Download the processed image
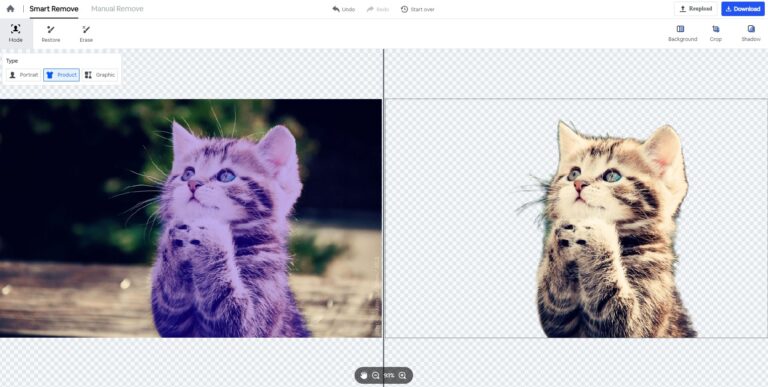This screenshot has height=387, width=768. 743,9
